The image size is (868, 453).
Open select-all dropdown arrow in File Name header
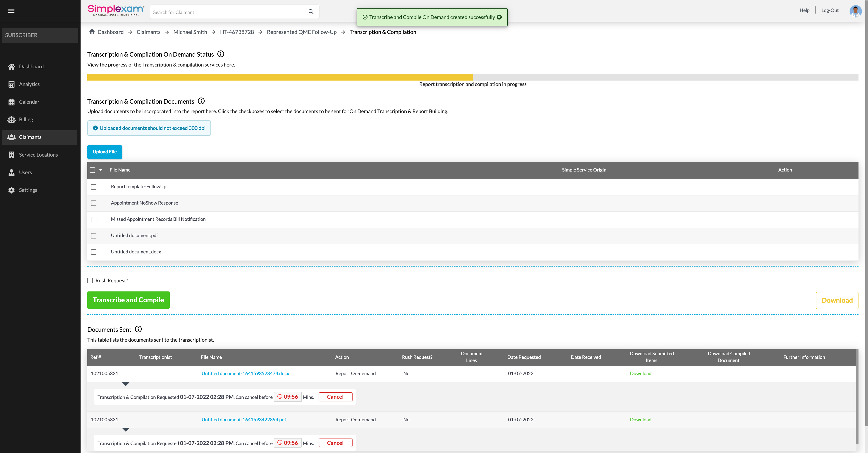click(x=100, y=170)
